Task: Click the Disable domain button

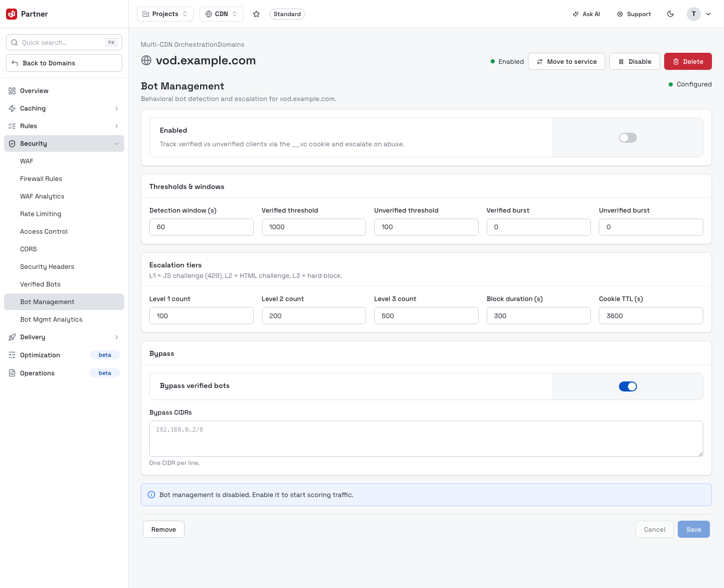Action: pyautogui.click(x=635, y=61)
